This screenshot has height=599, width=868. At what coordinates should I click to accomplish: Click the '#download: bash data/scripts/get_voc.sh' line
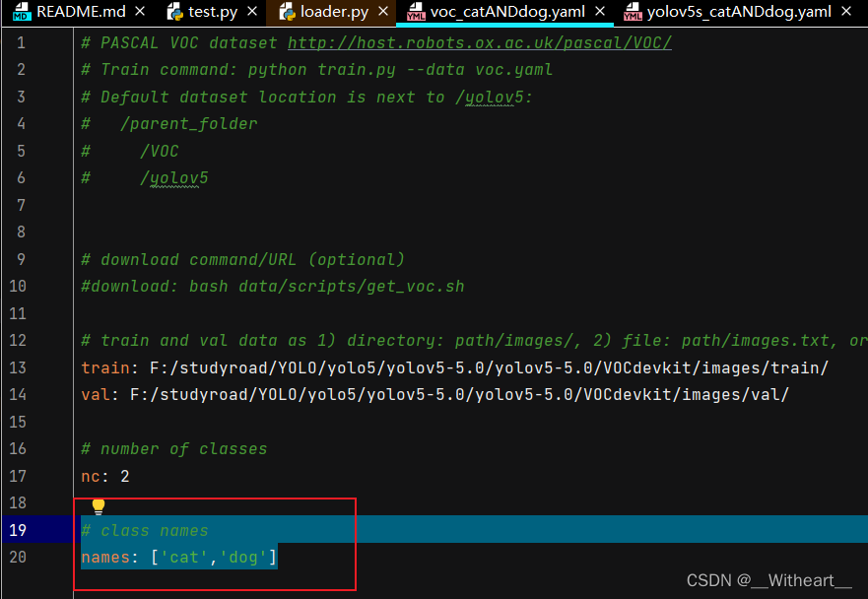tap(273, 287)
